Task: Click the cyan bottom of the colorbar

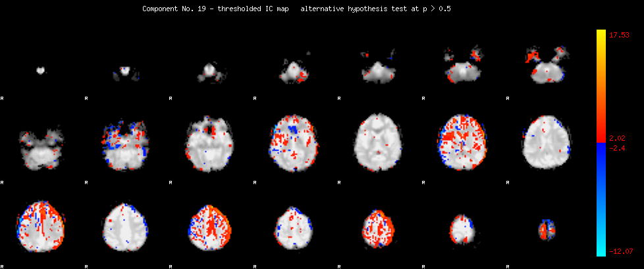Action: click(601, 250)
